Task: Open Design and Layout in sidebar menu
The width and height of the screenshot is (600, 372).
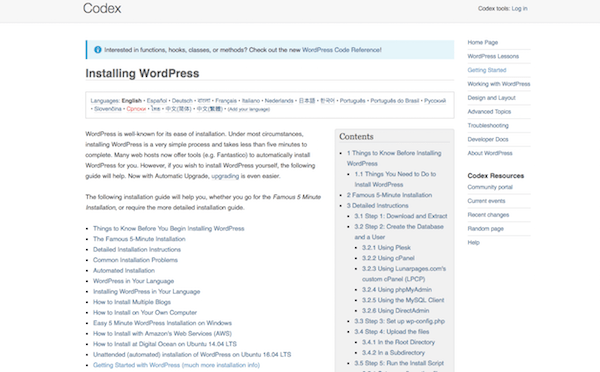Action: (x=491, y=98)
